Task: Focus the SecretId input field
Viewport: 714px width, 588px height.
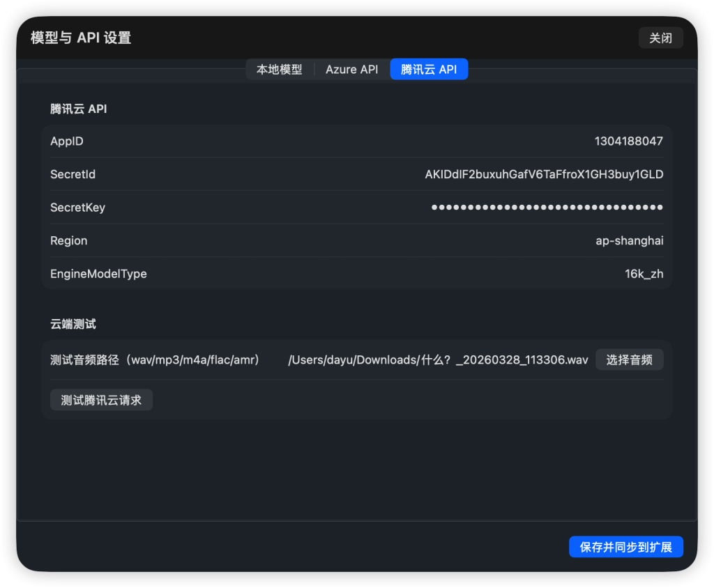Action: pyautogui.click(x=544, y=174)
